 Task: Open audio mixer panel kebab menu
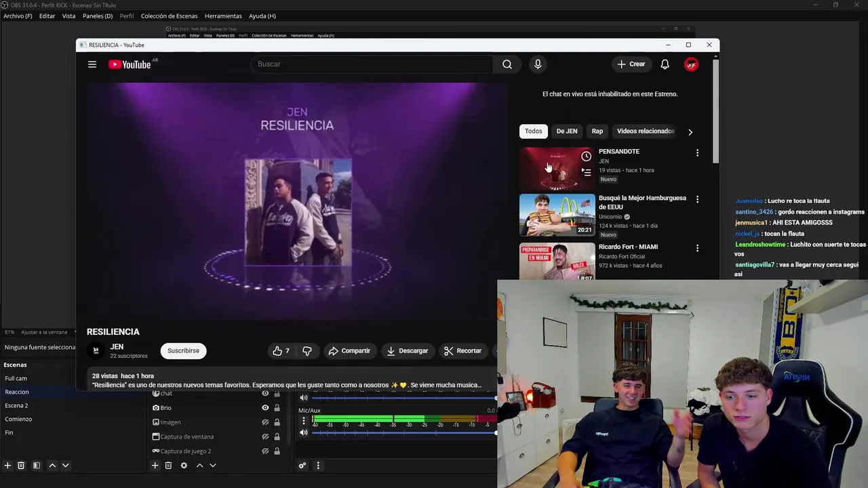point(318,466)
